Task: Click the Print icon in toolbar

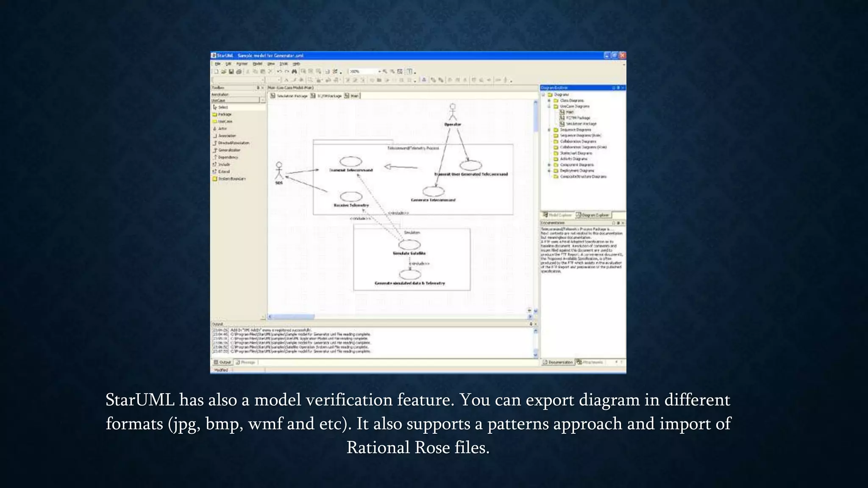Action: coord(239,72)
